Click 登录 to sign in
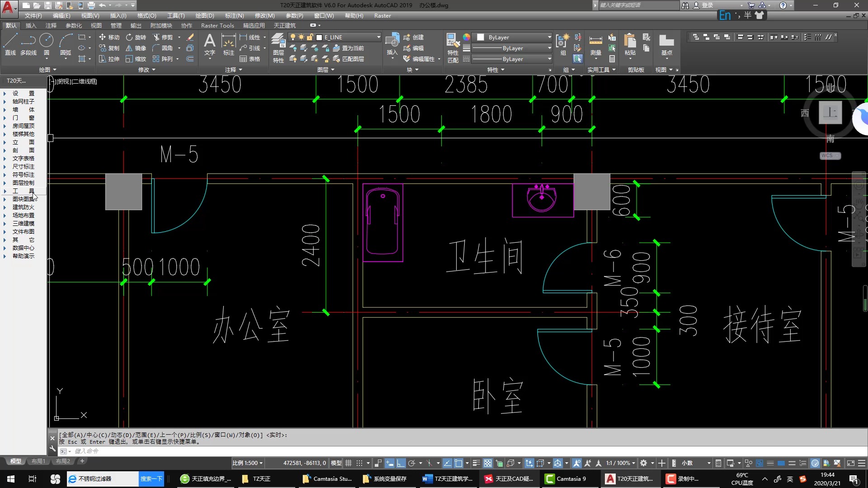This screenshot has width=868, height=488. 708,5
